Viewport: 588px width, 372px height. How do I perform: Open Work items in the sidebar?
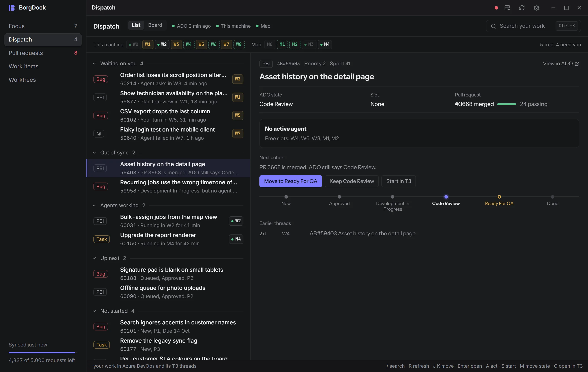tap(43, 66)
